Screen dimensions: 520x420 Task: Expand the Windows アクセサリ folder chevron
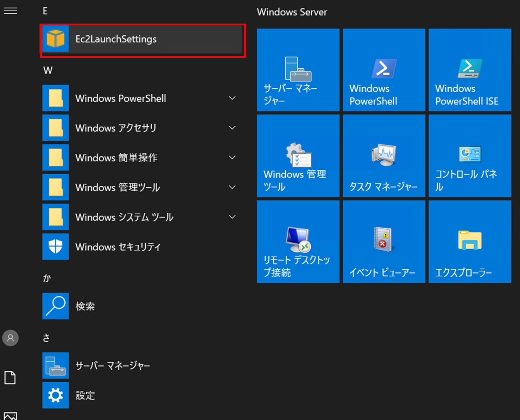pos(232,128)
